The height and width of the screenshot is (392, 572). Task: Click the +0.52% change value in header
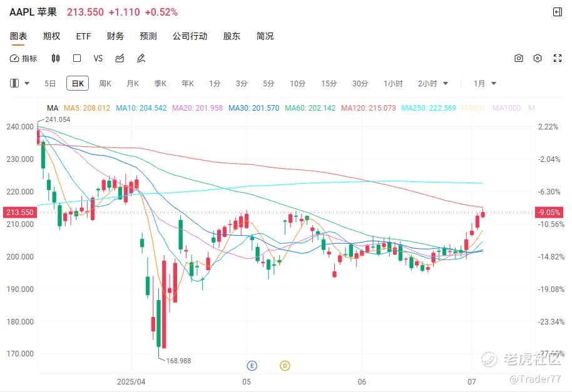pyautogui.click(x=161, y=12)
